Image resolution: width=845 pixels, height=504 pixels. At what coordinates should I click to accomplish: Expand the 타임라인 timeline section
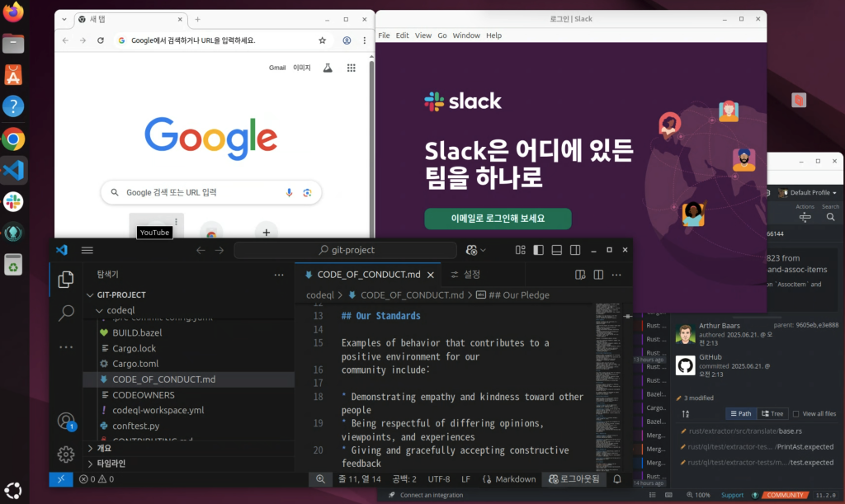click(x=90, y=463)
